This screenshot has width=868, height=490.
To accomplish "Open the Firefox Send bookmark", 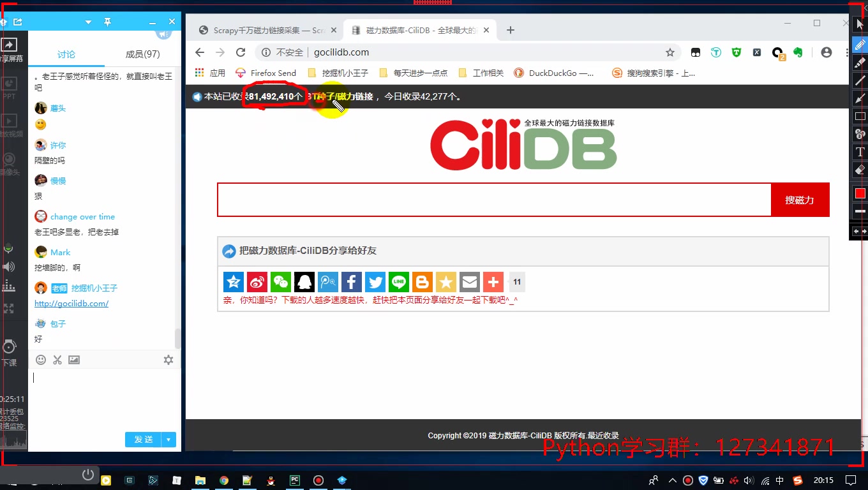I will pyautogui.click(x=266, y=73).
